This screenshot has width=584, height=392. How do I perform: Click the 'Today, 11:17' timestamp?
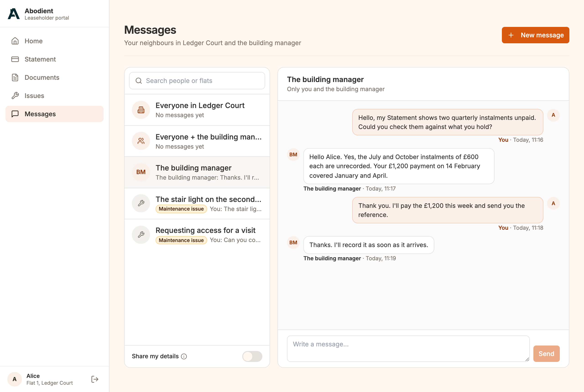(x=381, y=188)
